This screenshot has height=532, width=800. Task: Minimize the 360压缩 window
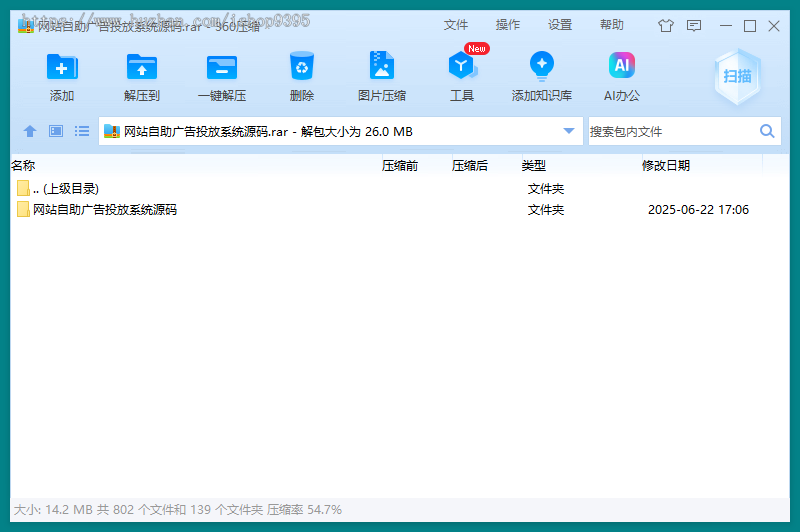point(726,26)
